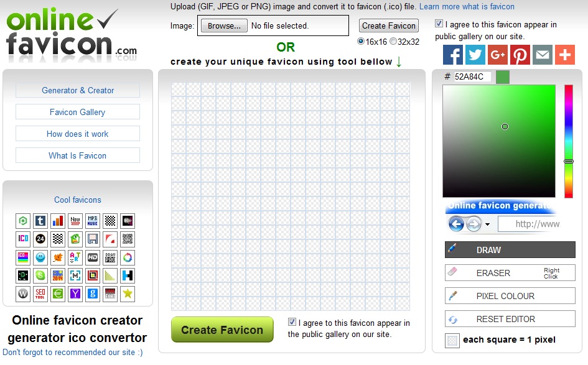This screenshot has height=365, width=588.
Task: Activate the DRAW tool
Action: tap(510, 249)
